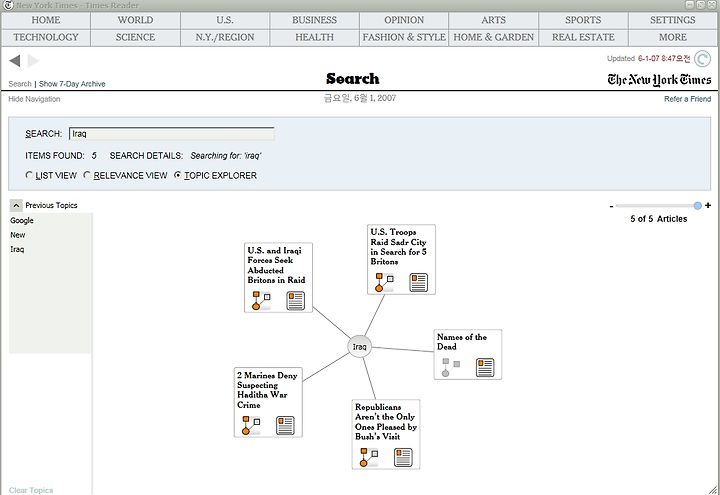The height and width of the screenshot is (495, 720).
Task: Click the Search link under navigation arrows
Action: pos(20,84)
